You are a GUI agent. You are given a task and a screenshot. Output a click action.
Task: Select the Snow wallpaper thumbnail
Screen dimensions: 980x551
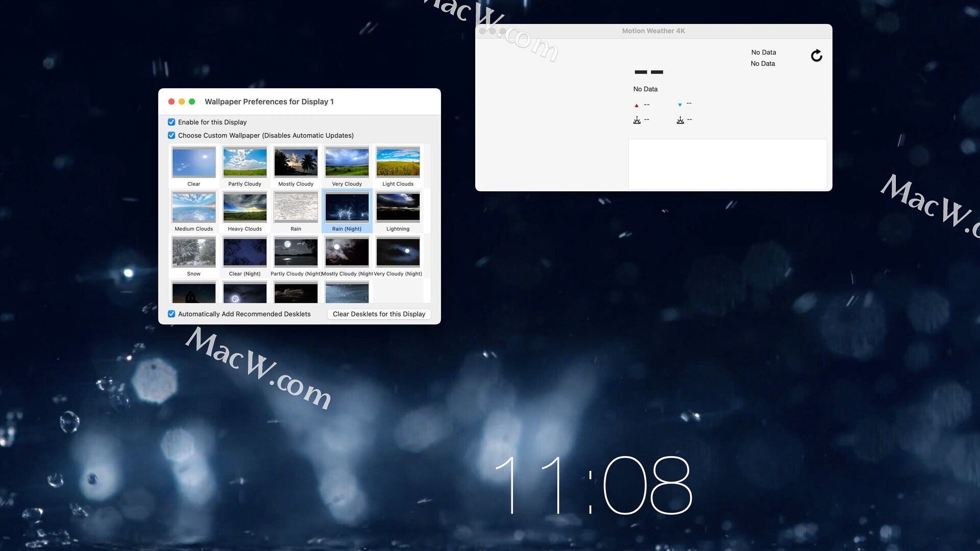194,252
